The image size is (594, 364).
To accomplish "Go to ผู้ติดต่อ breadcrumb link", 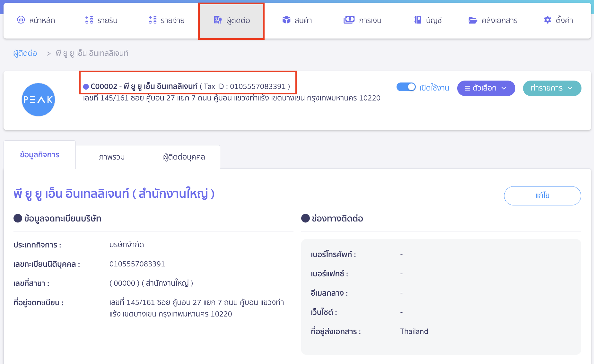I will tap(25, 53).
